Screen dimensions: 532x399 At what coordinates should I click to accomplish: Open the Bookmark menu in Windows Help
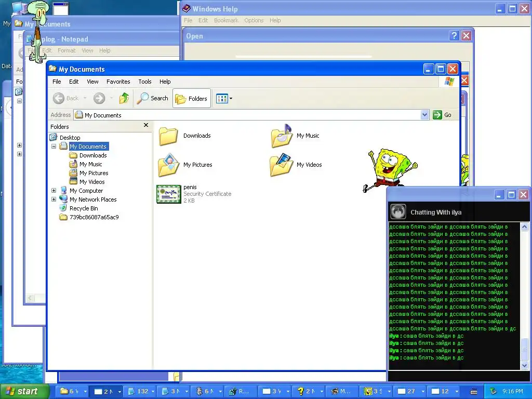226,20
